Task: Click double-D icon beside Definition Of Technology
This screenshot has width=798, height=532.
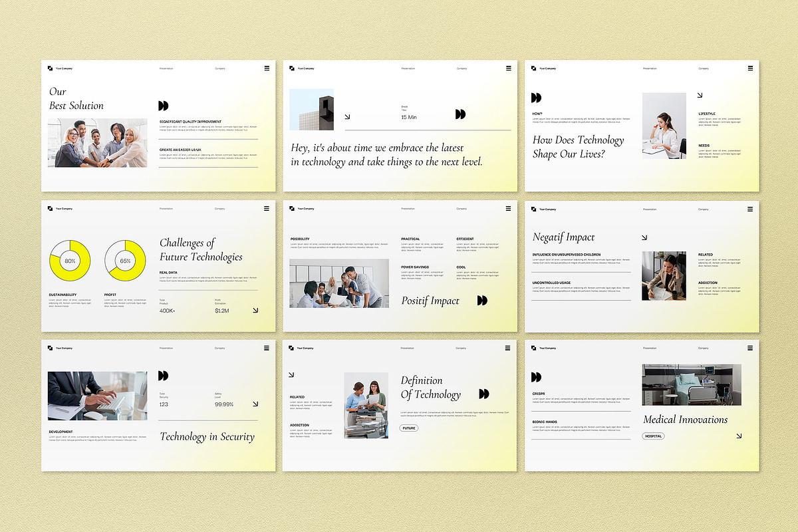Action: 483,394
